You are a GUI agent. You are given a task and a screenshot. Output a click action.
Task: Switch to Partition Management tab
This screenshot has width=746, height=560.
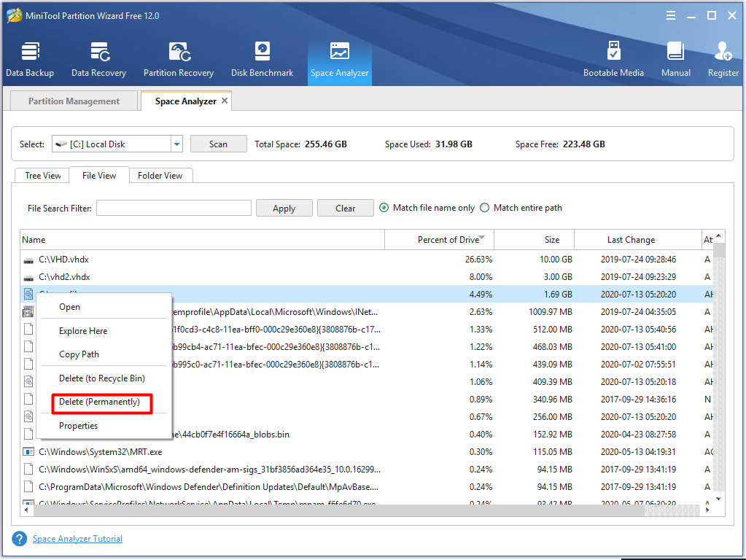tap(74, 101)
